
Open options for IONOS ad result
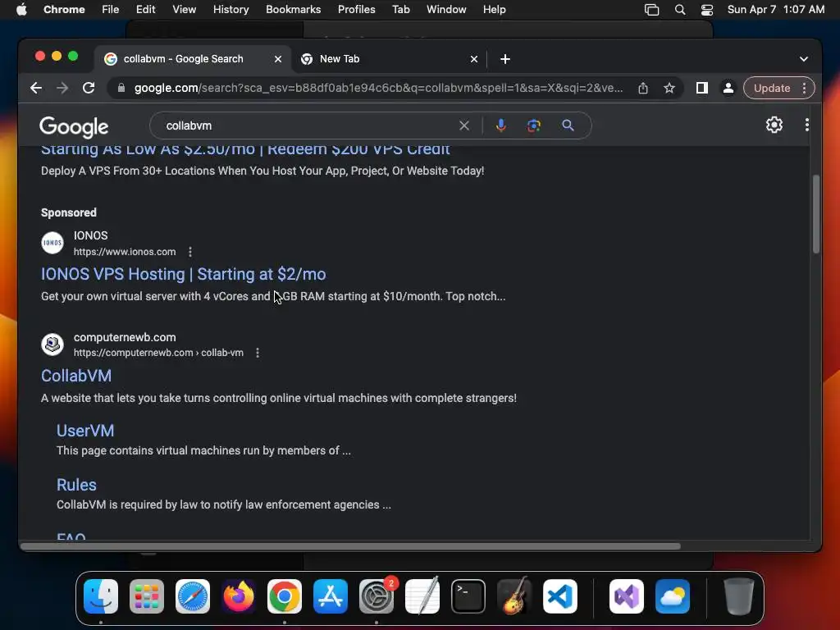point(190,252)
